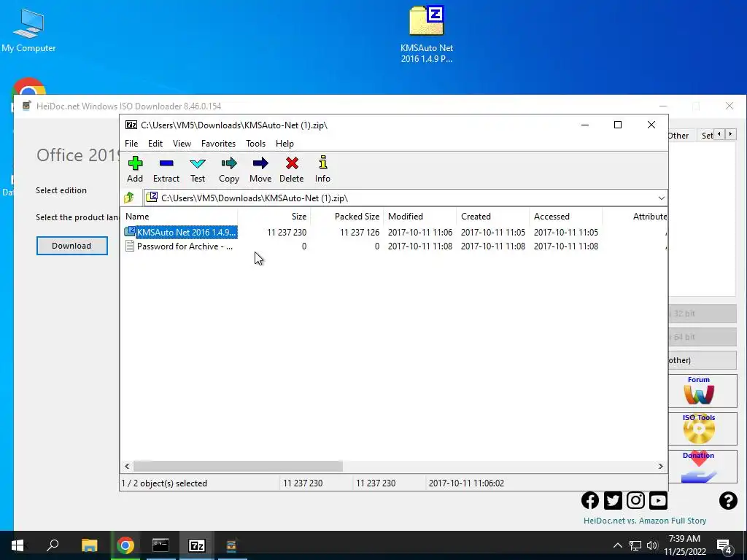The width and height of the screenshot is (747, 560).
Task: Click tab scroll right arrow in HeiDoc
Action: (x=730, y=134)
